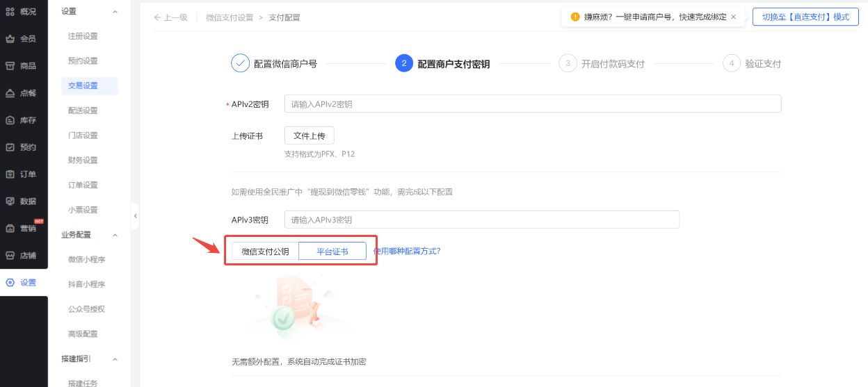Open 会员 members section
Image resolution: width=868 pixels, height=387 pixels.
21,38
